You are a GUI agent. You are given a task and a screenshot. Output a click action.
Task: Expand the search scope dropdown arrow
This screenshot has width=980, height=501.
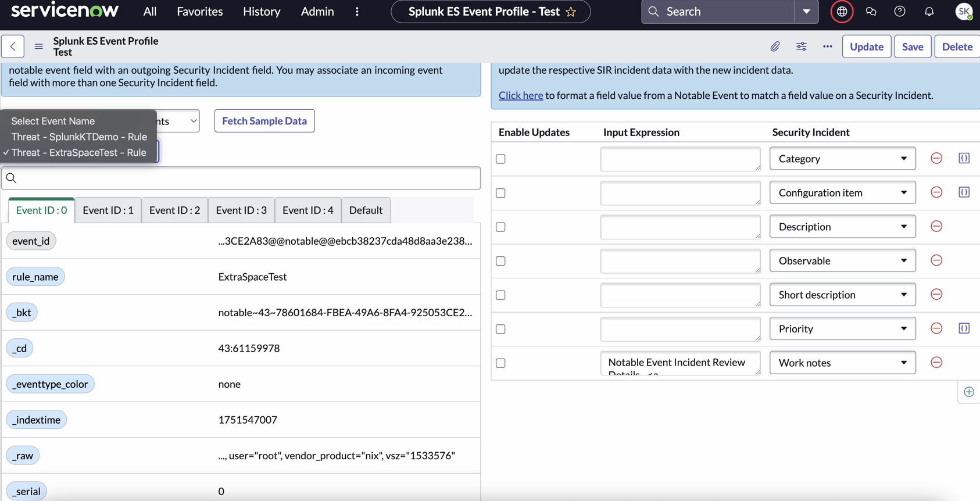[806, 12]
